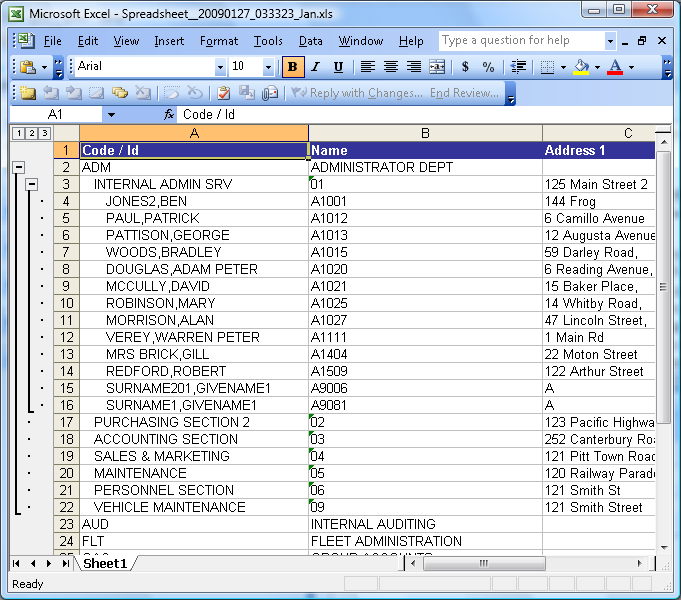Image resolution: width=681 pixels, height=600 pixels.
Task: Click End Review button
Action: (x=464, y=93)
